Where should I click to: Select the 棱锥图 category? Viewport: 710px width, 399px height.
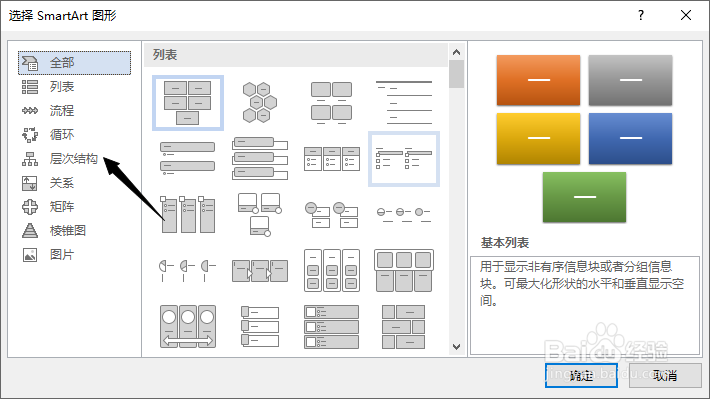(x=54, y=231)
